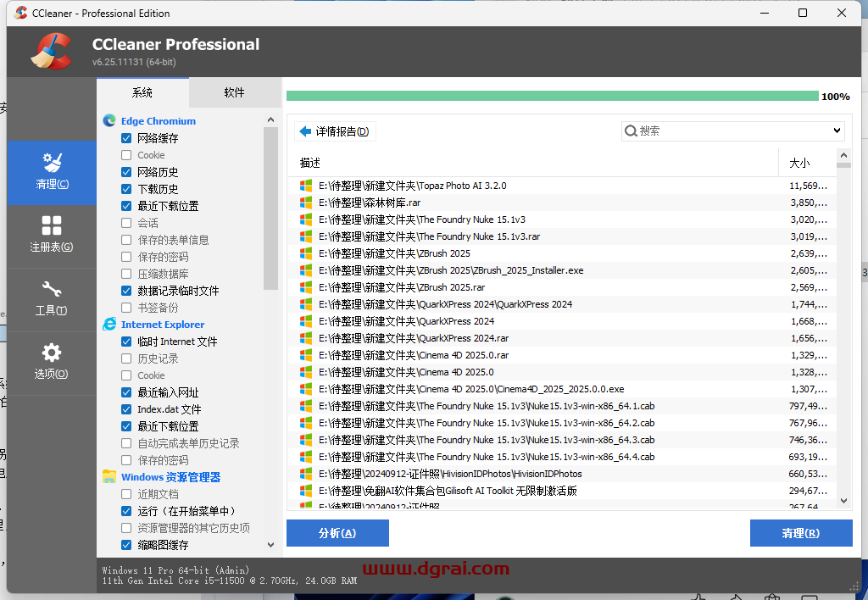Click Windows icon beside Nuke15.1v3-win-x86_64.1.cab
Viewport: 868px width, 600px height.
tap(305, 406)
